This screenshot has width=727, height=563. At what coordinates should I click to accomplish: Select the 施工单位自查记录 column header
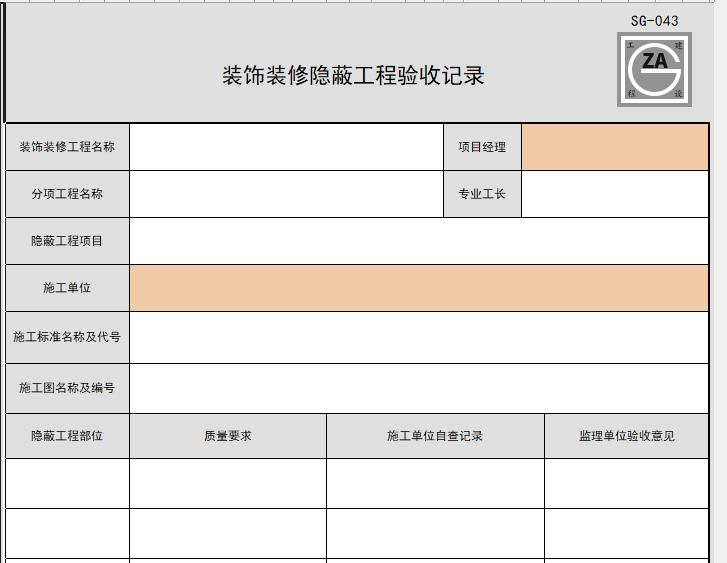435,436
